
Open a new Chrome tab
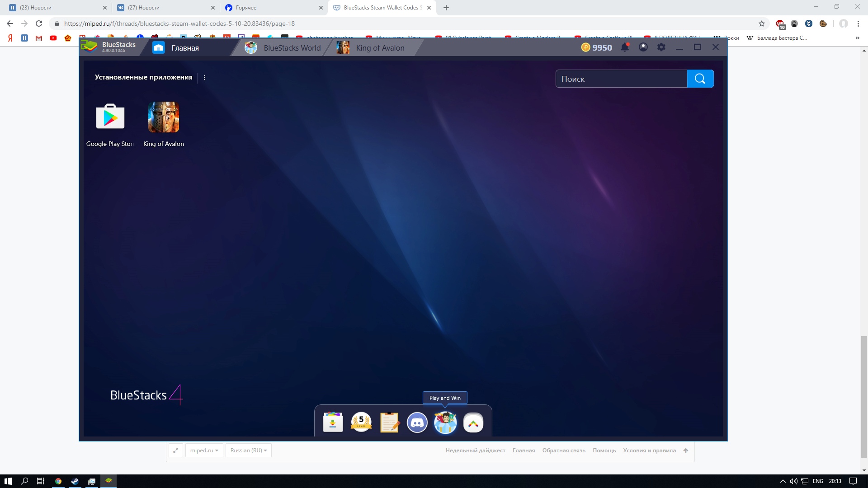coord(446,8)
